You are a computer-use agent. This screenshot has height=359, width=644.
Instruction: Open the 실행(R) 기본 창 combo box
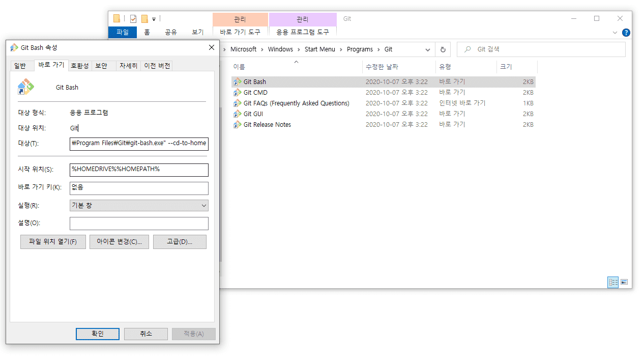(x=139, y=205)
